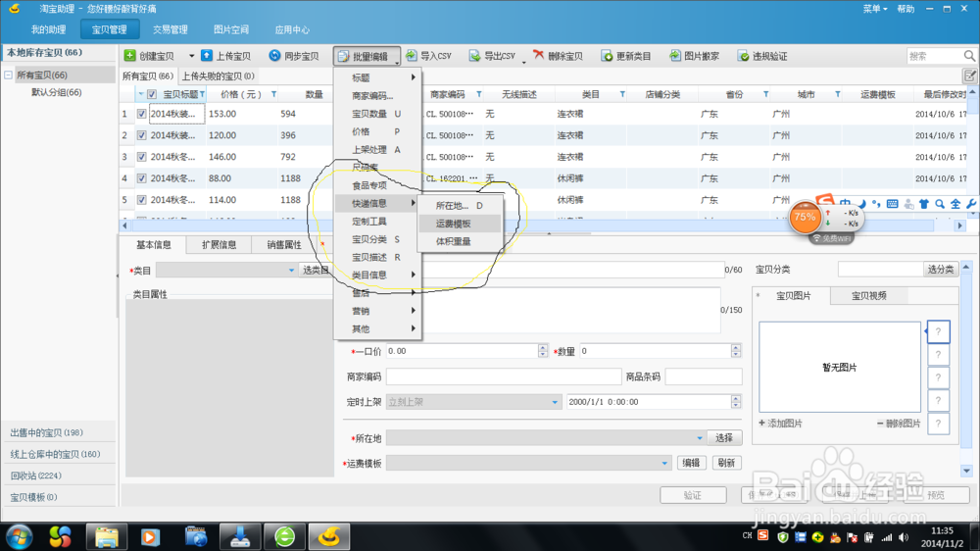980x551 pixels.
Task: Toggle checkbox for row 1 priced 153.00
Action: point(142,114)
